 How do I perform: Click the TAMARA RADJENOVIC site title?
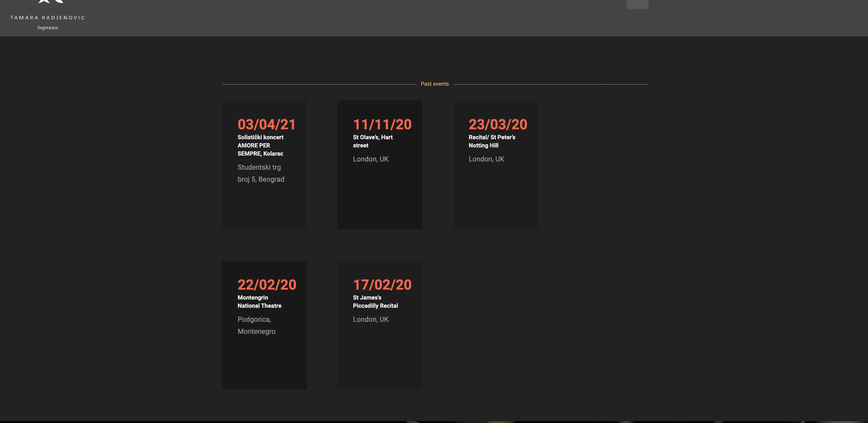click(48, 18)
